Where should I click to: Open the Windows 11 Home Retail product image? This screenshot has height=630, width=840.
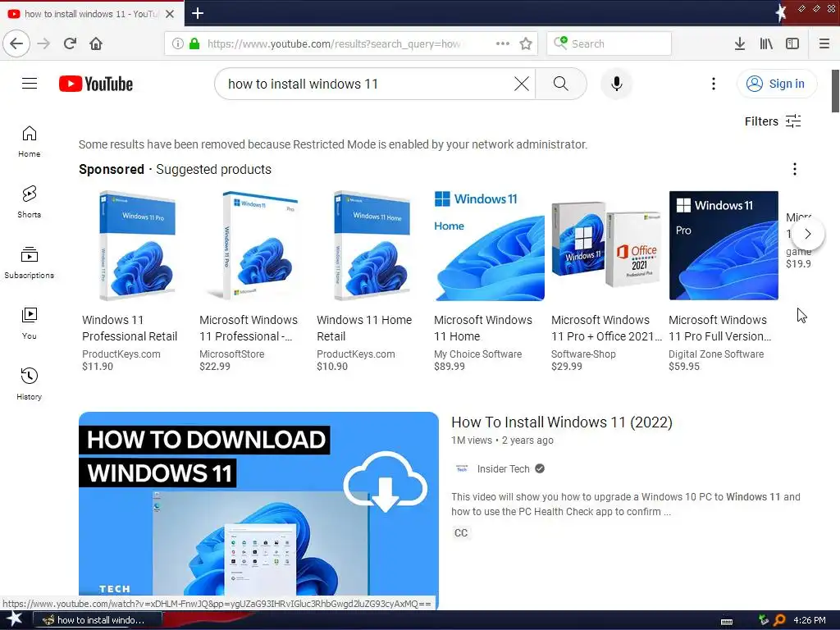point(372,246)
